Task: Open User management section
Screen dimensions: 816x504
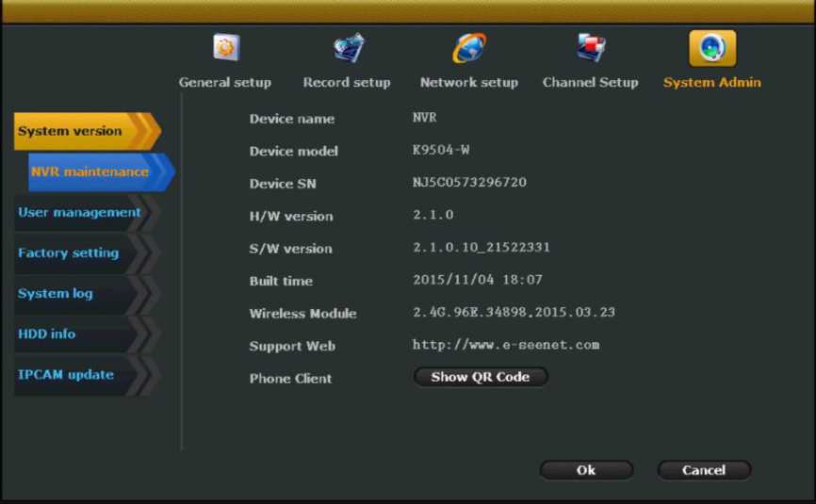Action: pos(79,212)
